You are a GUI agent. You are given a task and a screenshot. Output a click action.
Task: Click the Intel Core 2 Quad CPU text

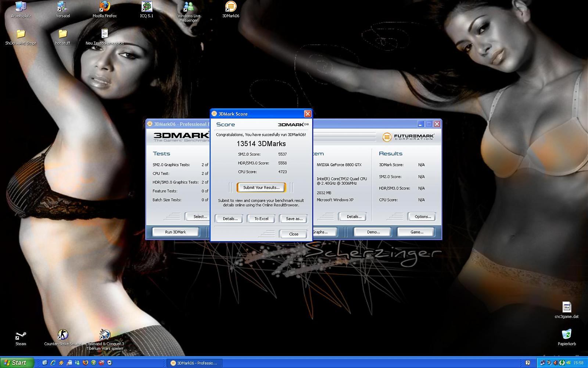point(342,181)
